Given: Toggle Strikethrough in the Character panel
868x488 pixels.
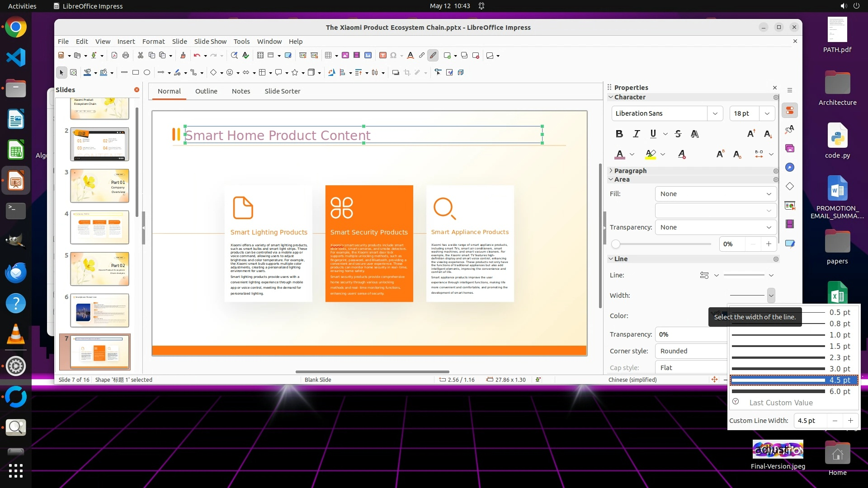Looking at the screenshot, I should tap(678, 134).
